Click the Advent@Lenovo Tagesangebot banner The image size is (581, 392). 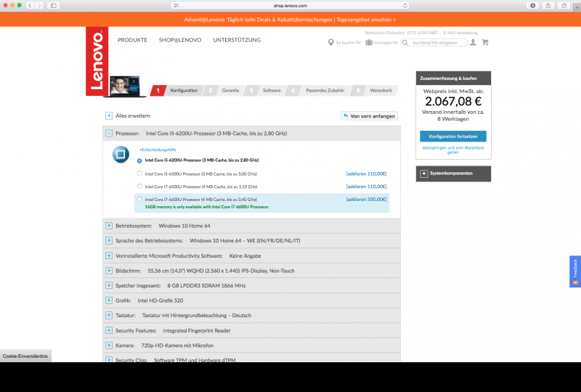pyautogui.click(x=290, y=20)
